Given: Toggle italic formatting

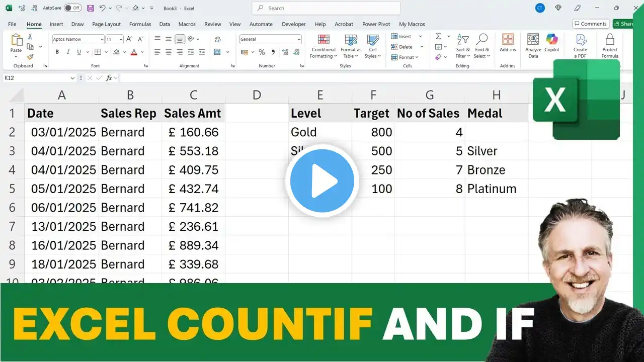Looking at the screenshot, I should click(x=68, y=52).
